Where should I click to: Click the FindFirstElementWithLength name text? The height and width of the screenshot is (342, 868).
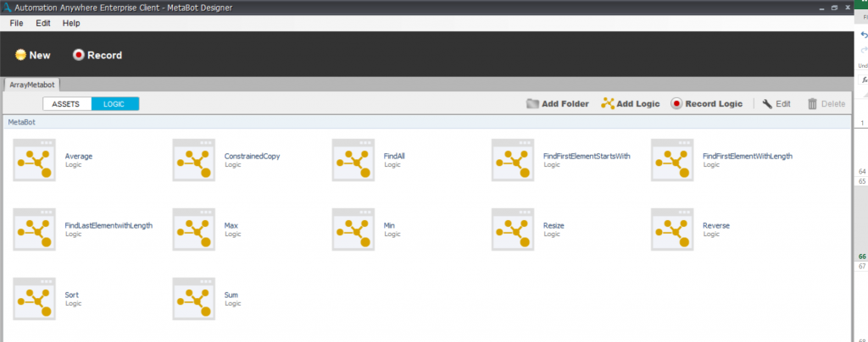pos(748,157)
